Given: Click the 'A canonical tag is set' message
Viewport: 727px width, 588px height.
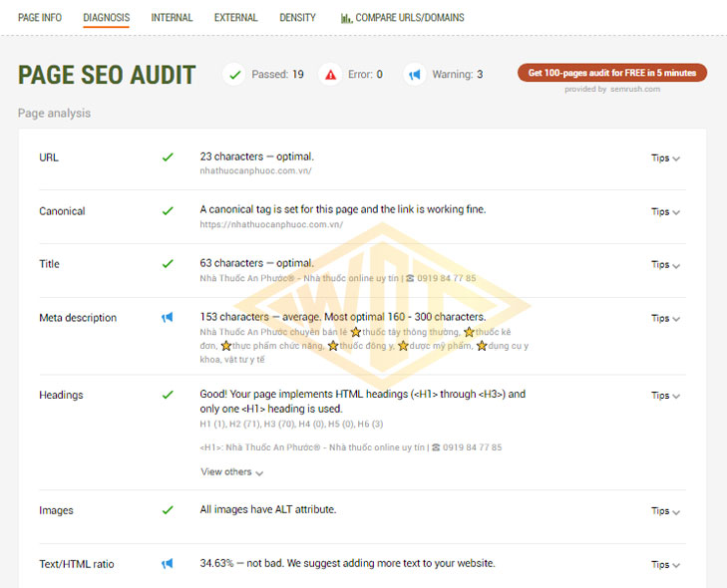Looking at the screenshot, I should pyautogui.click(x=343, y=209).
